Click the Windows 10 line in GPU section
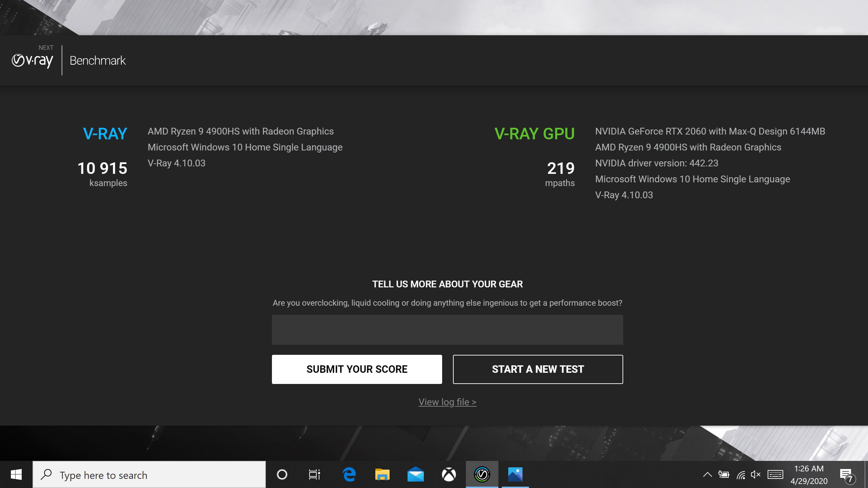This screenshot has height=488, width=868. pos(692,179)
